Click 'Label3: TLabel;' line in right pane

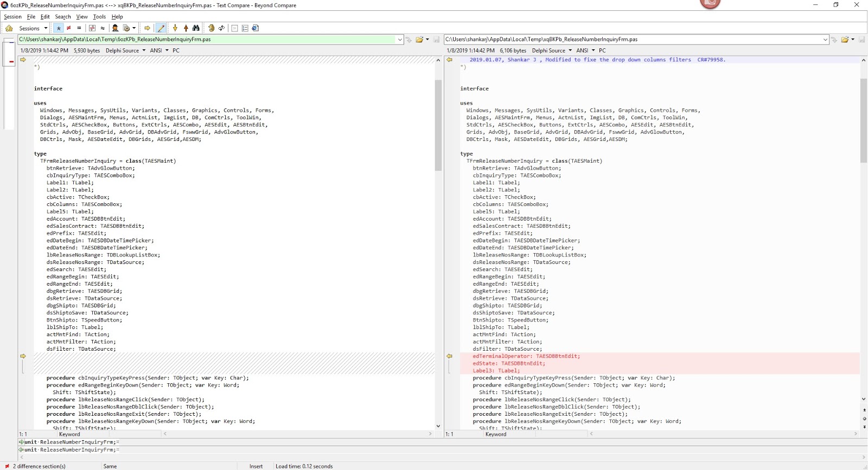pyautogui.click(x=496, y=371)
